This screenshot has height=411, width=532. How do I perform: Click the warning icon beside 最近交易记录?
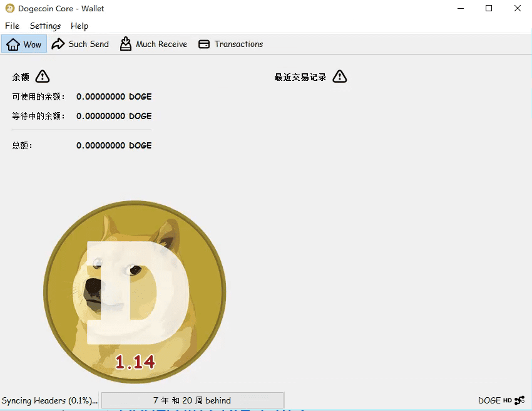click(339, 76)
